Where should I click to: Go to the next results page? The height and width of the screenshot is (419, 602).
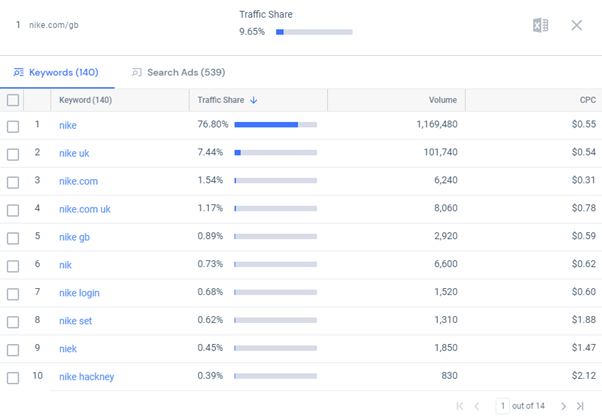[x=564, y=406]
